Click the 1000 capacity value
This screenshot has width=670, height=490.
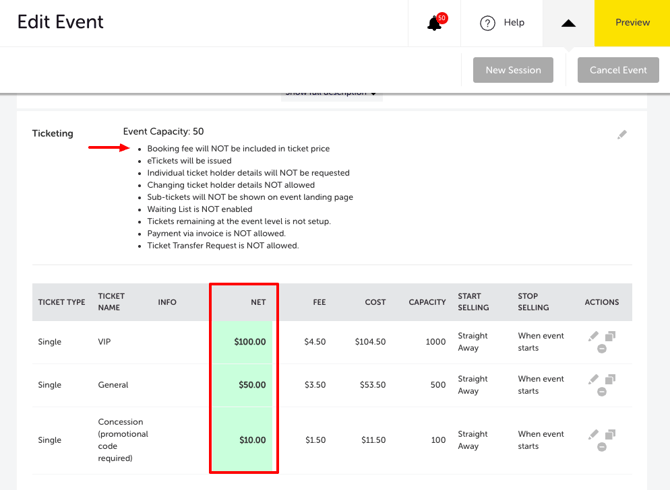[x=435, y=342]
